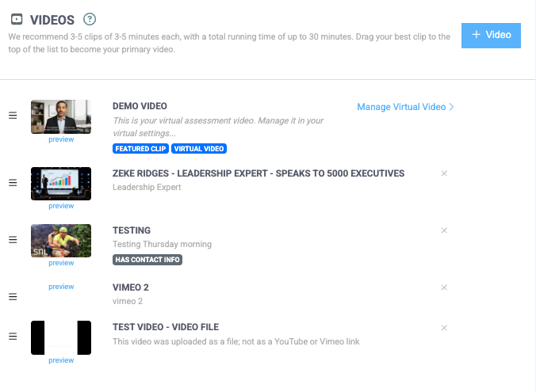Open the preview link under Demo Video thumbnail
536x392 pixels.
click(x=61, y=139)
